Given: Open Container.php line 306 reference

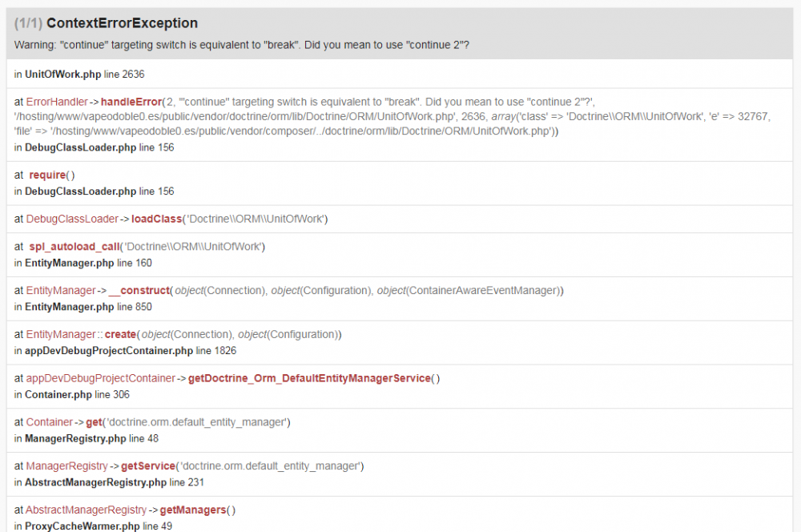Looking at the screenshot, I should tap(59, 394).
